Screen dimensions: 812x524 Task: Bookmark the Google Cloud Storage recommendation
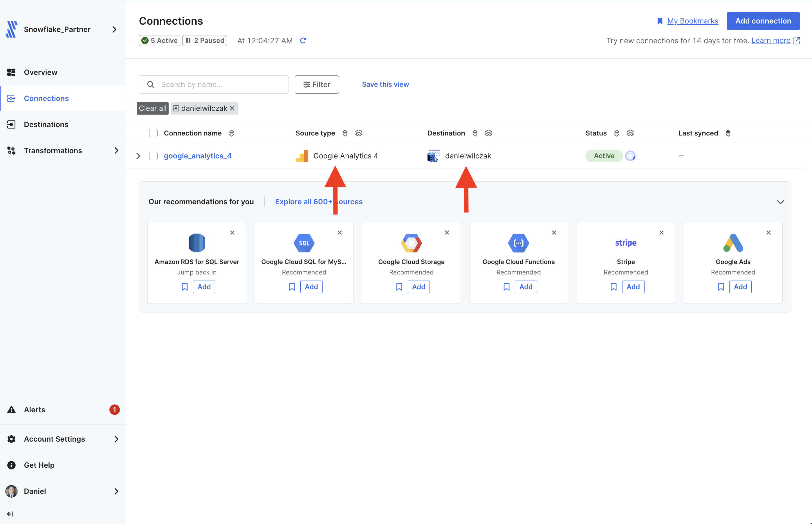(399, 287)
